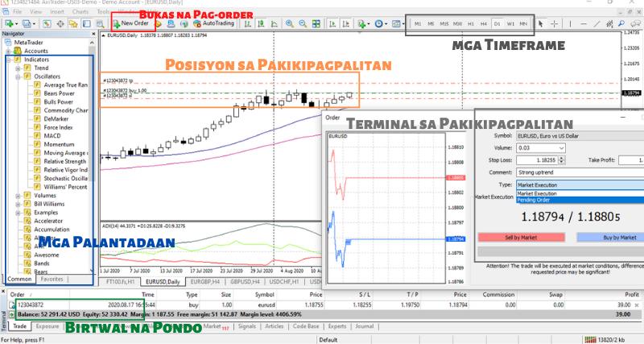Open the Signals tab in Terminal
Viewport: 644px width, 344px height.
pos(246,326)
